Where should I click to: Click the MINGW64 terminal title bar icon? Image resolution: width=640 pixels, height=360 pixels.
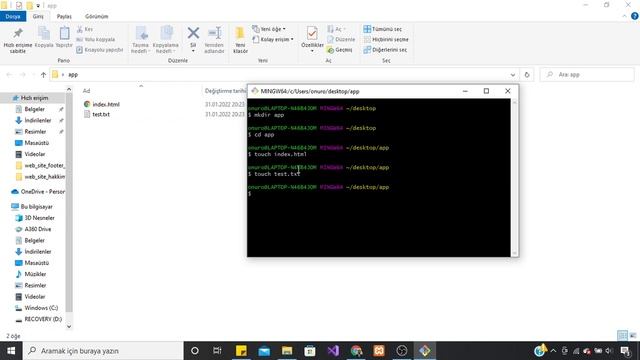(255, 91)
